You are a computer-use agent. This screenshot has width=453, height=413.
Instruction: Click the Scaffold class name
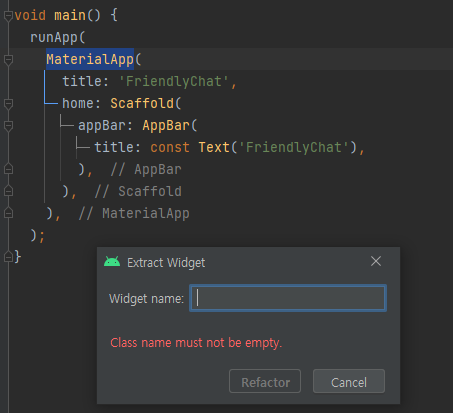142,103
